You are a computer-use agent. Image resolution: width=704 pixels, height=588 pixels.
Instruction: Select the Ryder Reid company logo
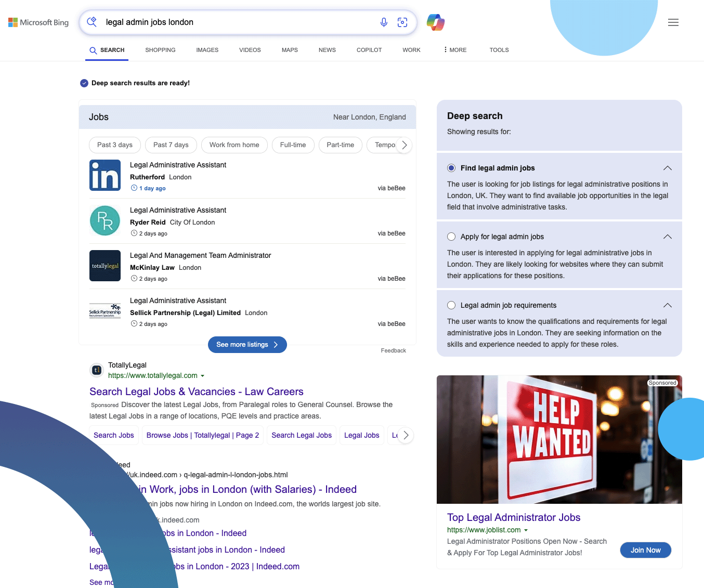[105, 220]
